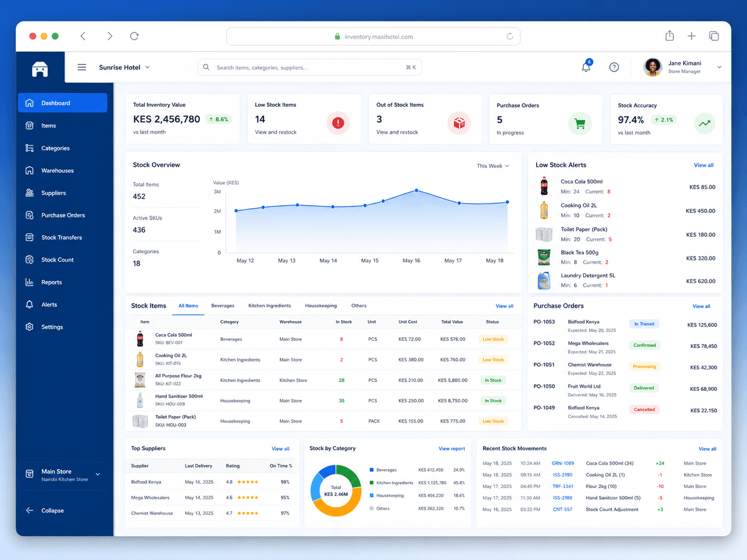Viewport: 747px width, 560px height.
Task: Click the Kitchen Ingredients green legend swatch
Action: [x=371, y=483]
